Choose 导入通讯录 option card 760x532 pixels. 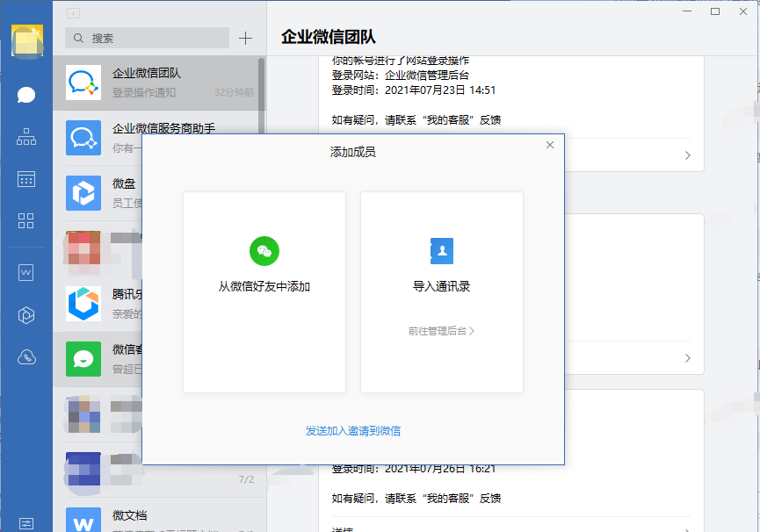(442, 292)
